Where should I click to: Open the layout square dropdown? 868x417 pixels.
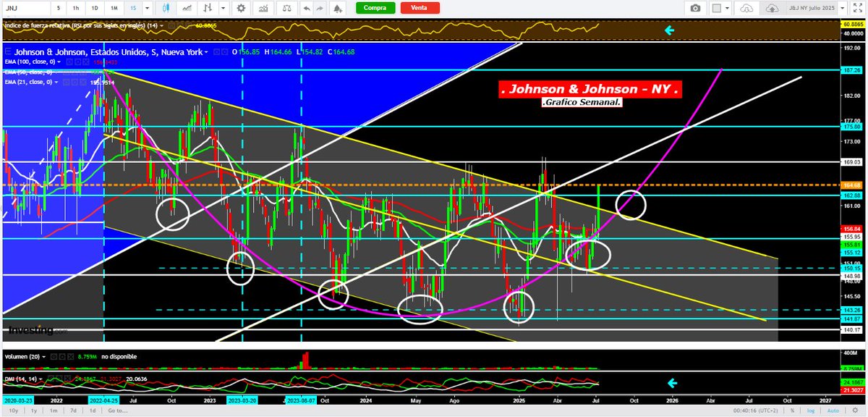pyautogui.click(x=720, y=8)
